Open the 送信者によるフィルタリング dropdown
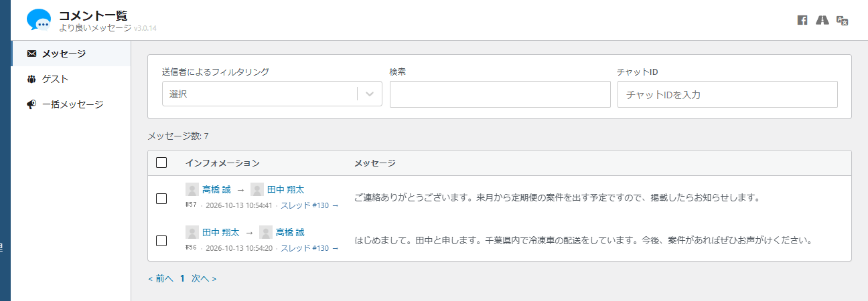Screen dimensions: 868x301 [x=272, y=94]
